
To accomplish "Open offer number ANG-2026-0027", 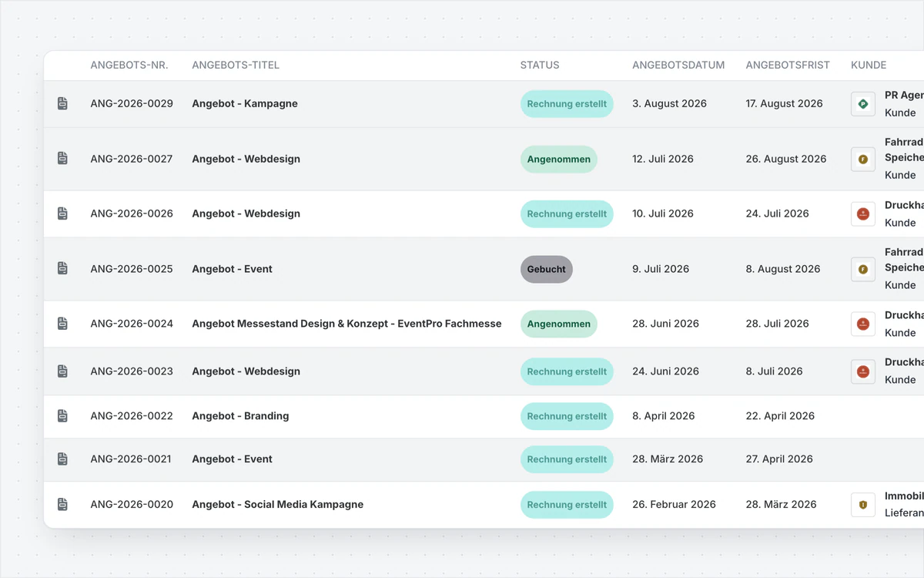I will coord(132,159).
